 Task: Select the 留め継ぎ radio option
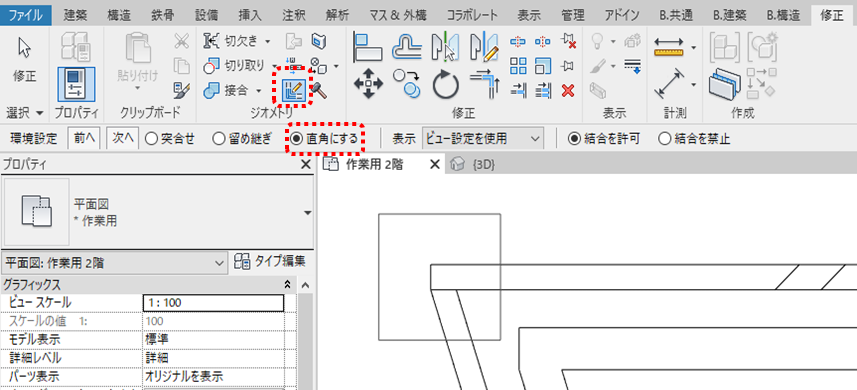(x=242, y=139)
